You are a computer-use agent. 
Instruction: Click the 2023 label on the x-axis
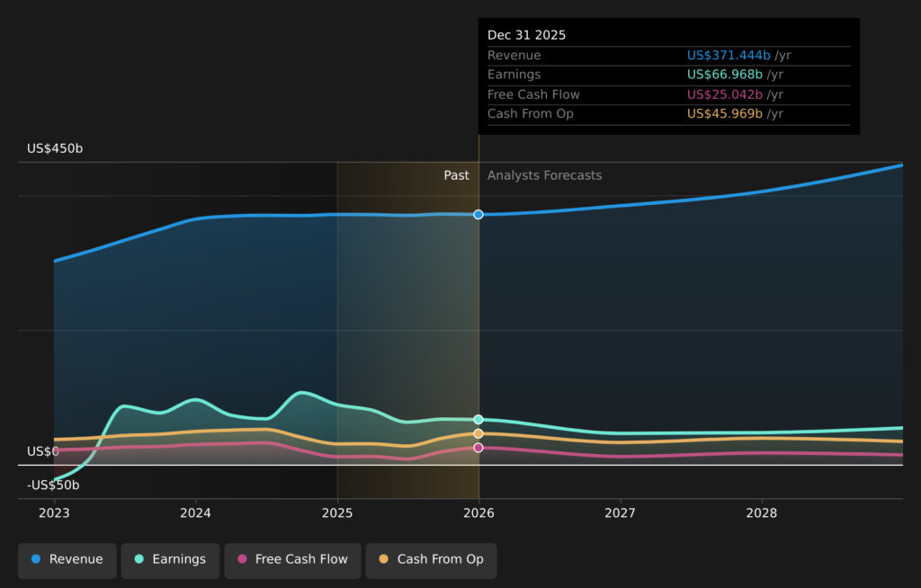[x=54, y=513]
